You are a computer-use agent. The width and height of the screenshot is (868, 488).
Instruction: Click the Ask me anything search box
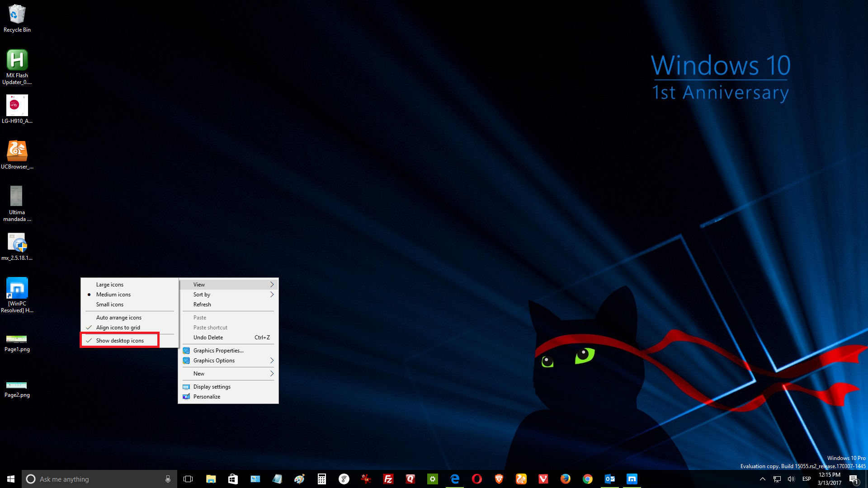[99, 479]
